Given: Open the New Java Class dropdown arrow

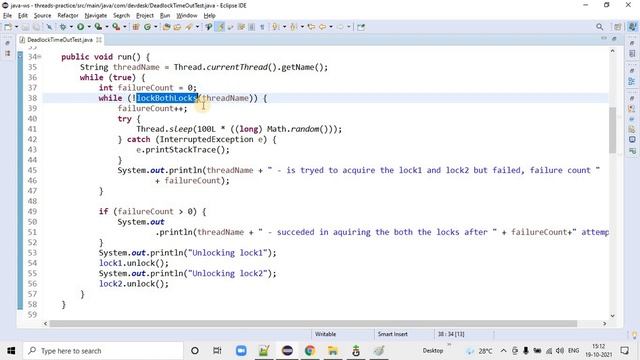Looking at the screenshot, I should click(x=156, y=27).
